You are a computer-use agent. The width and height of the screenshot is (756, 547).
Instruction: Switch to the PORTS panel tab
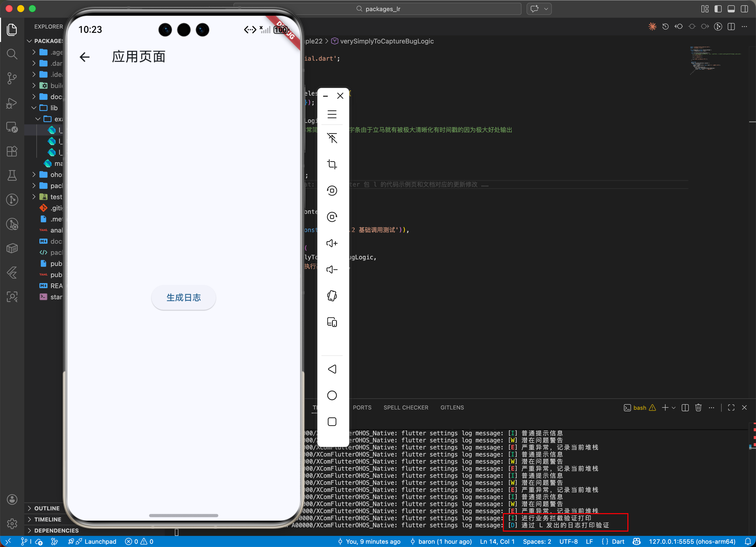tap(362, 407)
